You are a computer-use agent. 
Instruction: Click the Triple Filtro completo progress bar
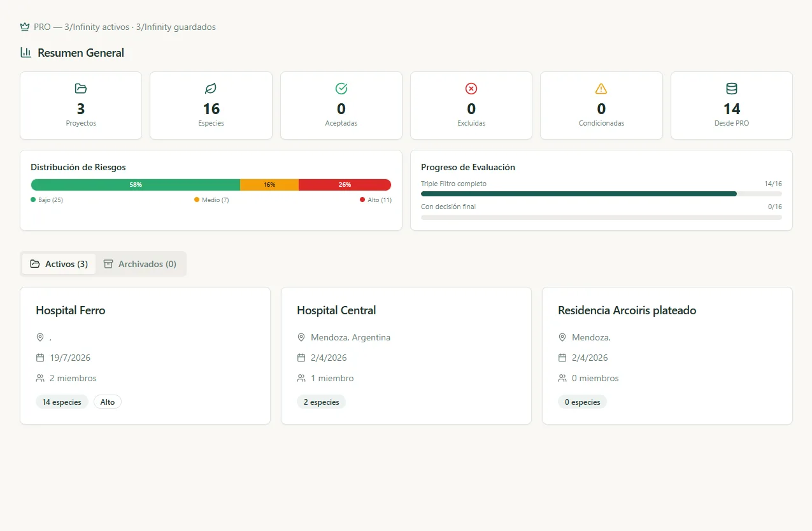tap(601, 194)
